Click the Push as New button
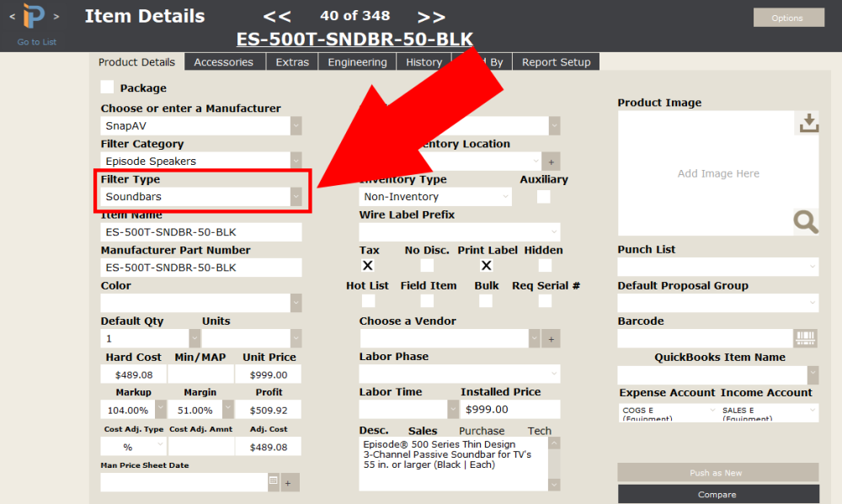The height and width of the screenshot is (504, 842). coord(717,472)
